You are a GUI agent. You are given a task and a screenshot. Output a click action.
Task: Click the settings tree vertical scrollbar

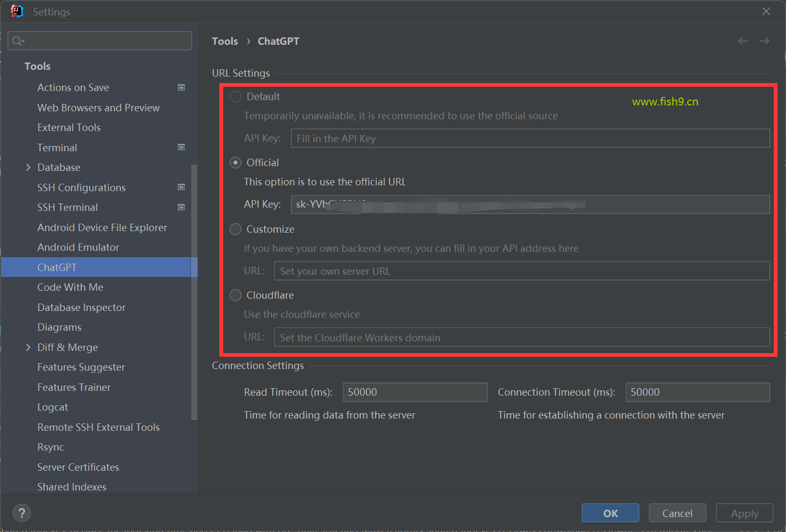coord(194,292)
